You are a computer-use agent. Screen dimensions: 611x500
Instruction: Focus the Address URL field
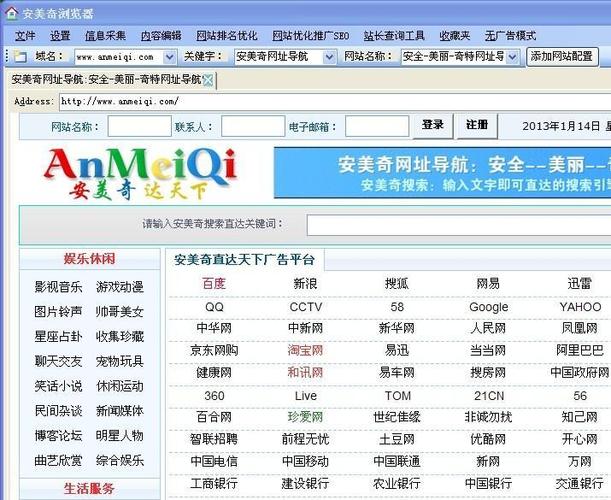tap(335, 102)
